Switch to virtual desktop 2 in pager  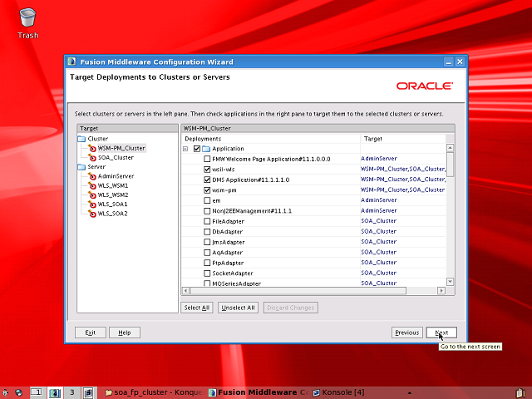55,392
